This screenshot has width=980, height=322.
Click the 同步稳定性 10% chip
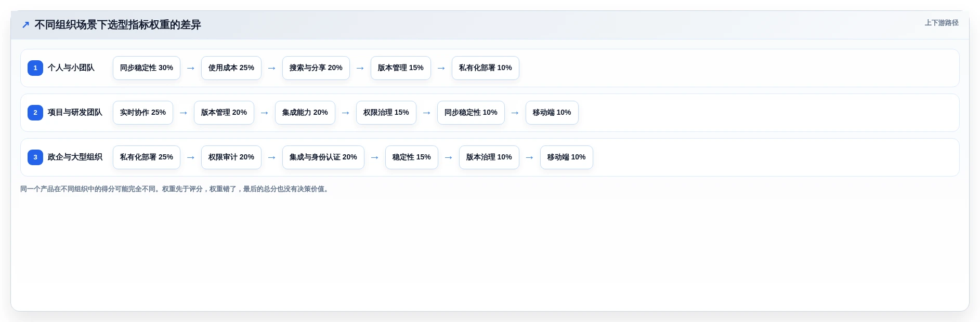471,113
